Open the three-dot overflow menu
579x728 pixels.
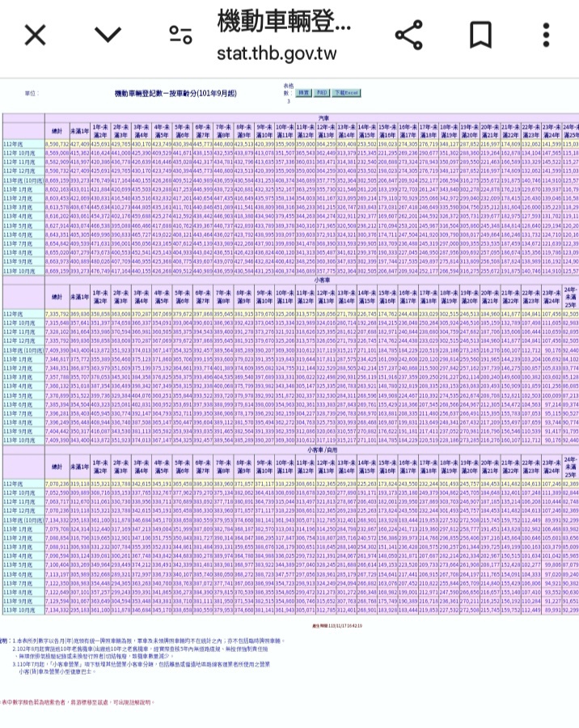547,35
